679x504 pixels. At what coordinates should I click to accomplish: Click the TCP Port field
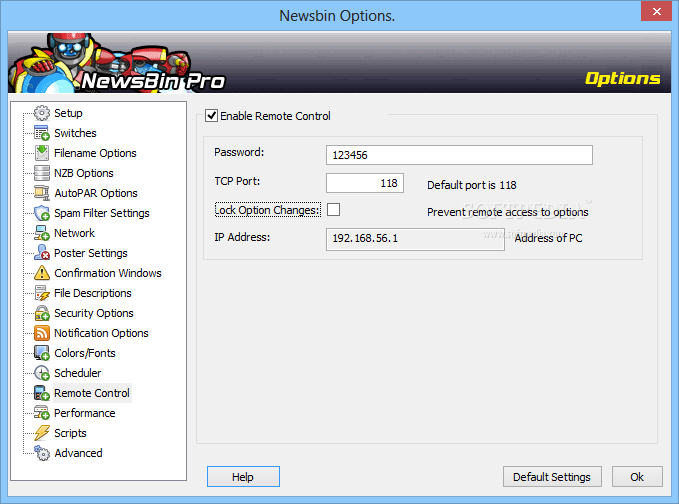pyautogui.click(x=365, y=183)
